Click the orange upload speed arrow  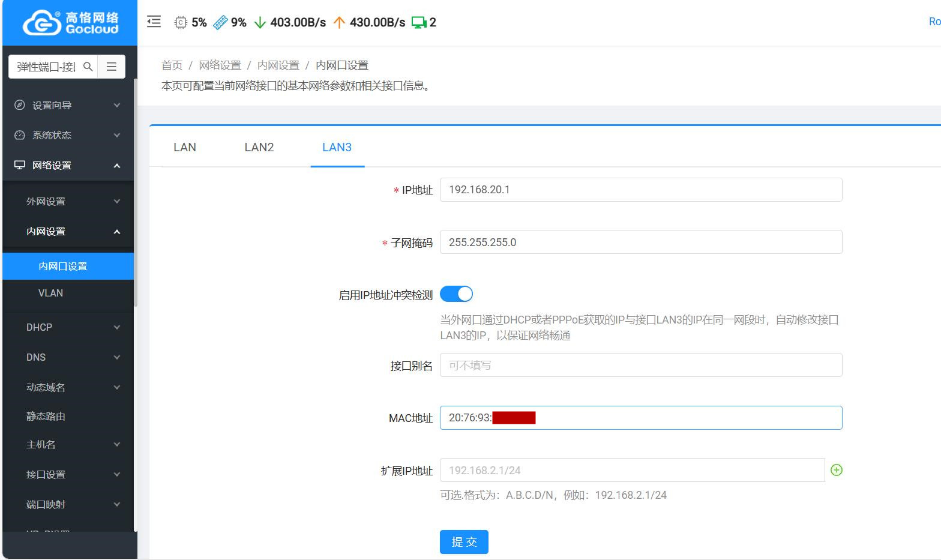(x=339, y=23)
